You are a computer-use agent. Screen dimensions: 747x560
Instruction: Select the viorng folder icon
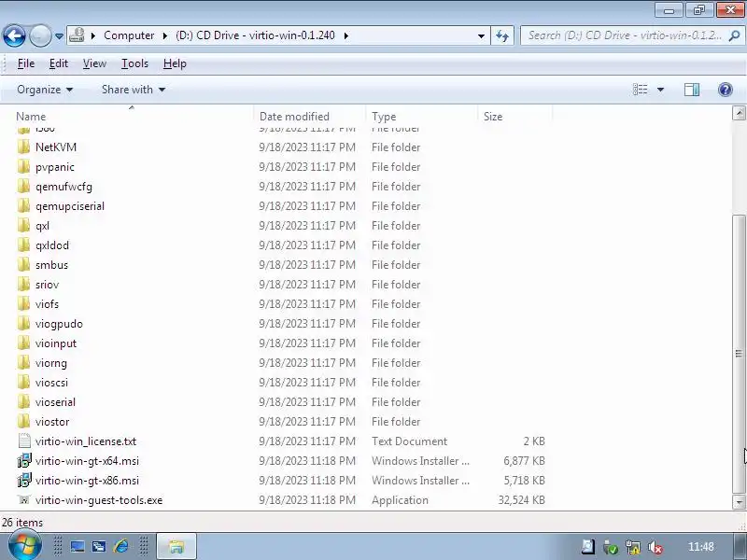point(24,362)
